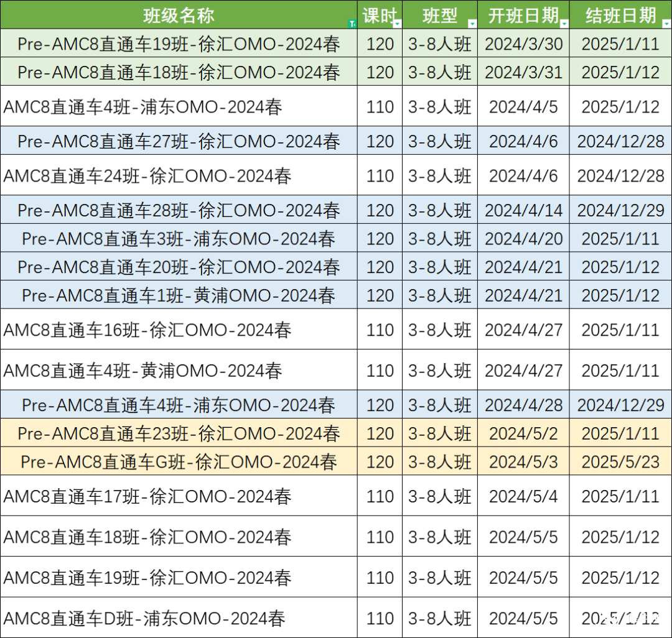The height and width of the screenshot is (638, 672).
Task: Select start date 2024/5/3
Action: tap(523, 461)
